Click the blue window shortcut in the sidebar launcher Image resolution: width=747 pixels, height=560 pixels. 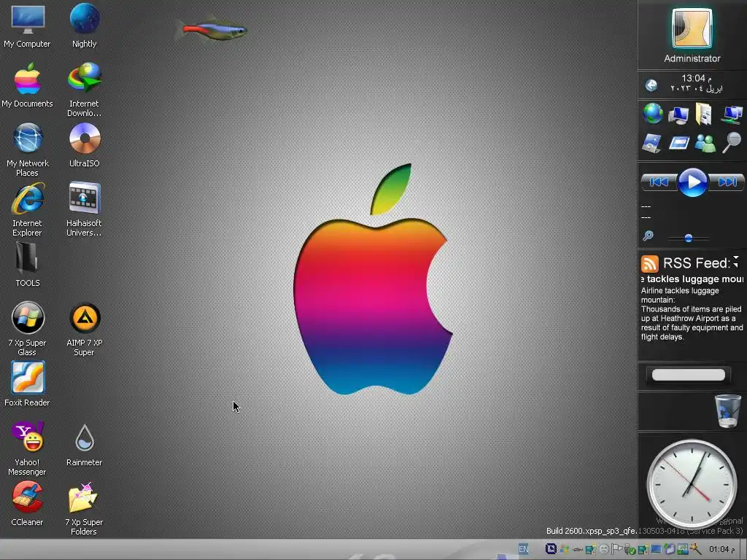click(x=679, y=143)
